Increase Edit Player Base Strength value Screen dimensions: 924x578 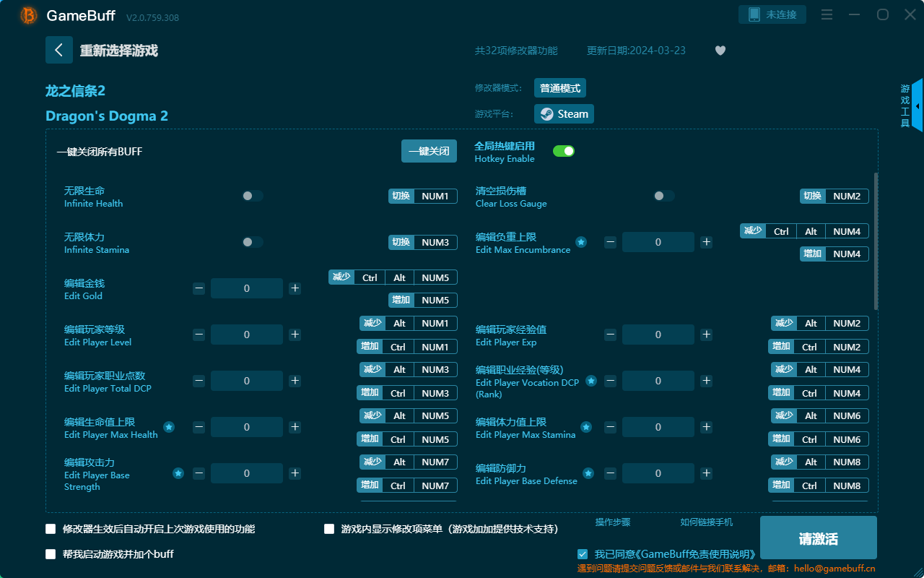coord(295,473)
